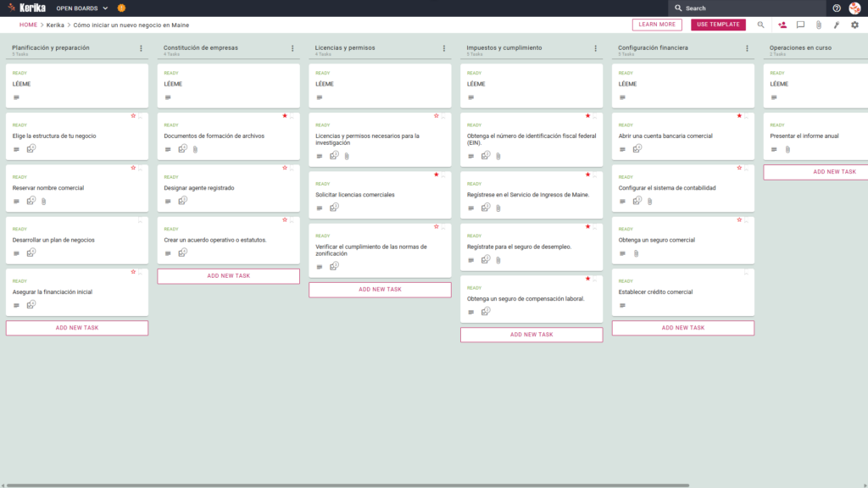The image size is (868, 488).
Task: Click board title Cómo iniciar un nuevo negocio
Action: [x=131, y=25]
